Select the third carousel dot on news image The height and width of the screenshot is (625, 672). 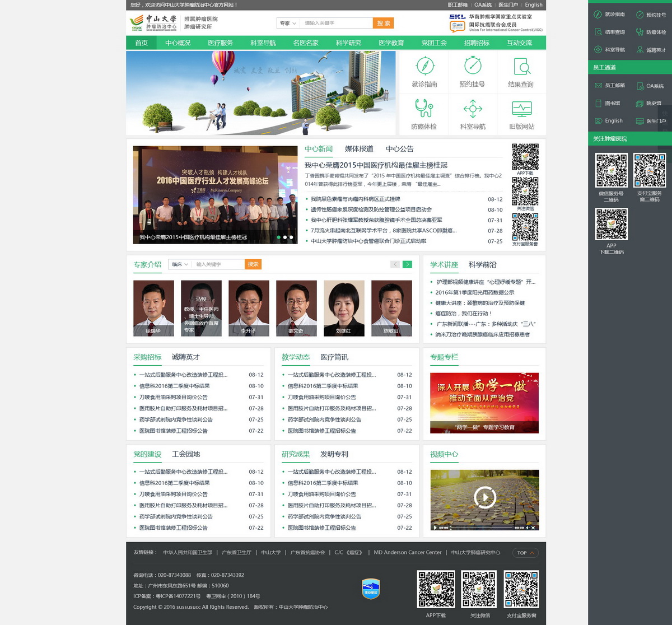coord(291,237)
